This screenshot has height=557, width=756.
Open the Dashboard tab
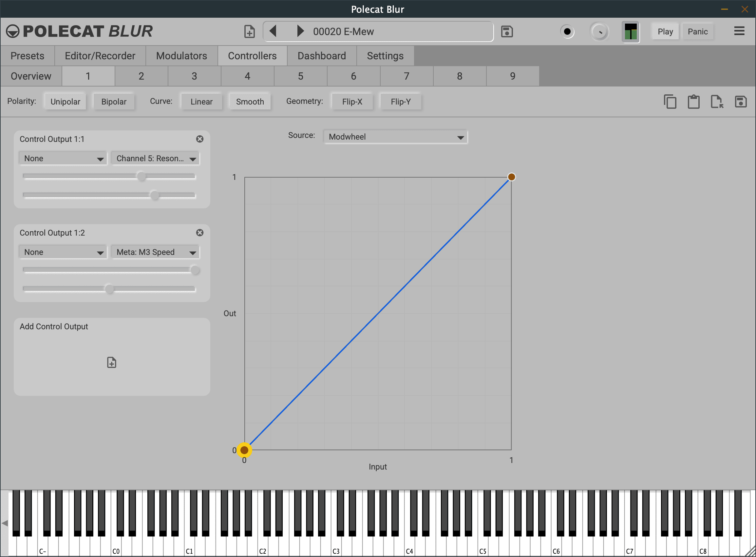322,56
